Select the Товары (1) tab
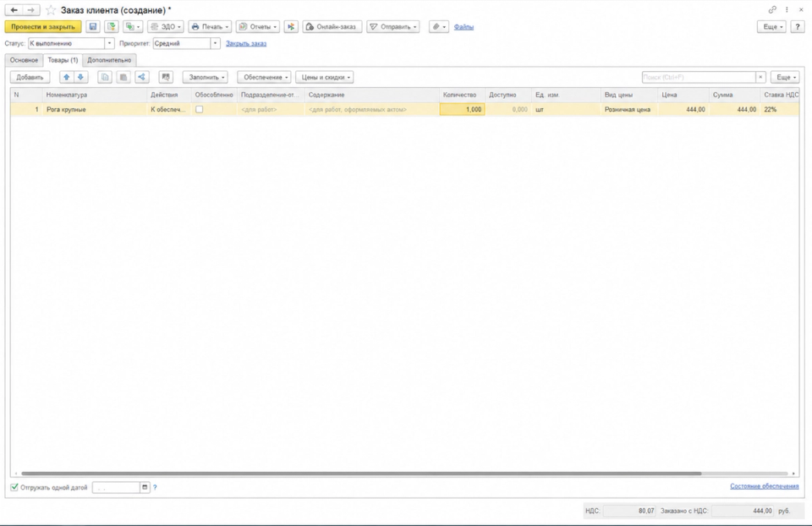Viewport: 812px width, 526px height. click(63, 60)
